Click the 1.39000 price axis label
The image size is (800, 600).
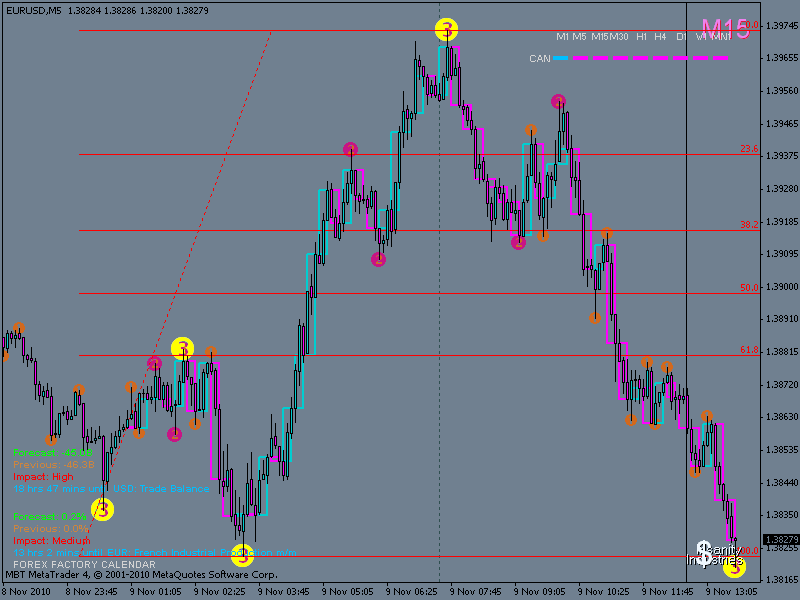pyautogui.click(x=782, y=287)
